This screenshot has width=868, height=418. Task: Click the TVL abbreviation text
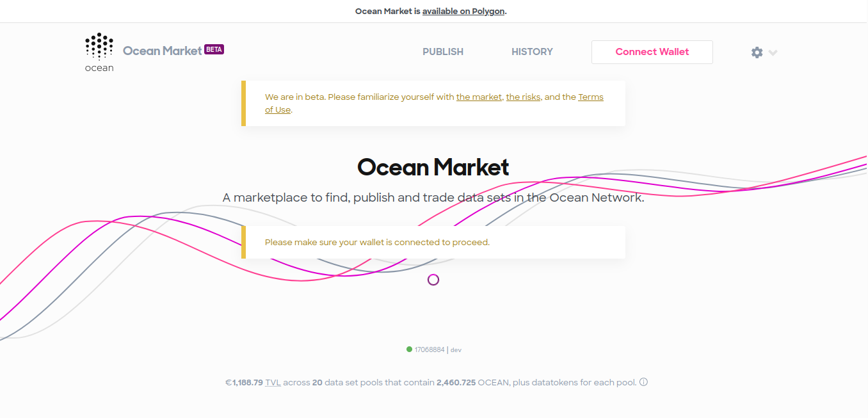click(273, 382)
